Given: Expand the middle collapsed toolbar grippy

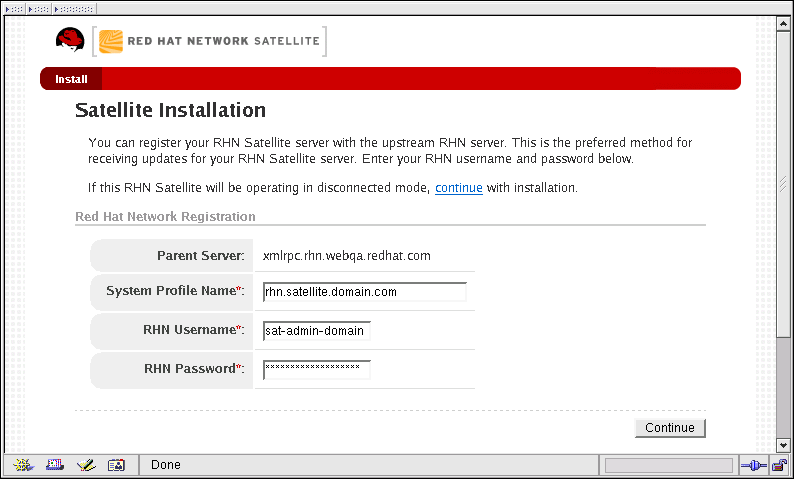Looking at the screenshot, I should tap(38, 7).
